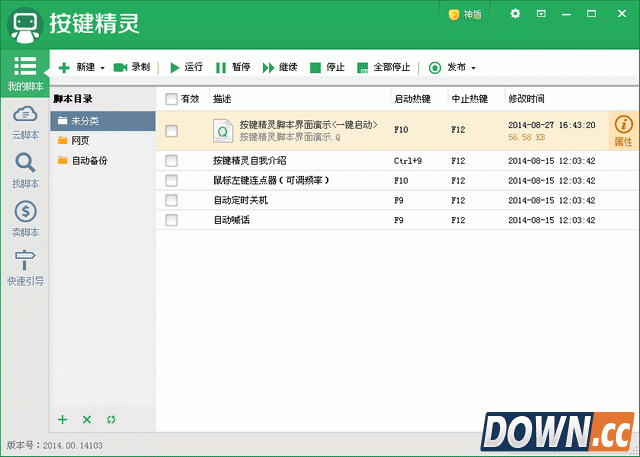This screenshot has width=640, height=457.
Task: Check the 按键精灵脚本界面演示 row checkbox
Action: [x=171, y=131]
